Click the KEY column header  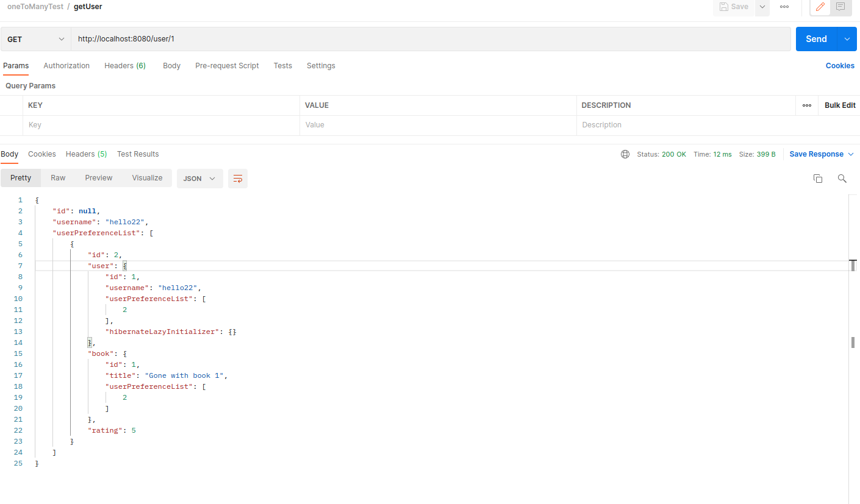[35, 105]
